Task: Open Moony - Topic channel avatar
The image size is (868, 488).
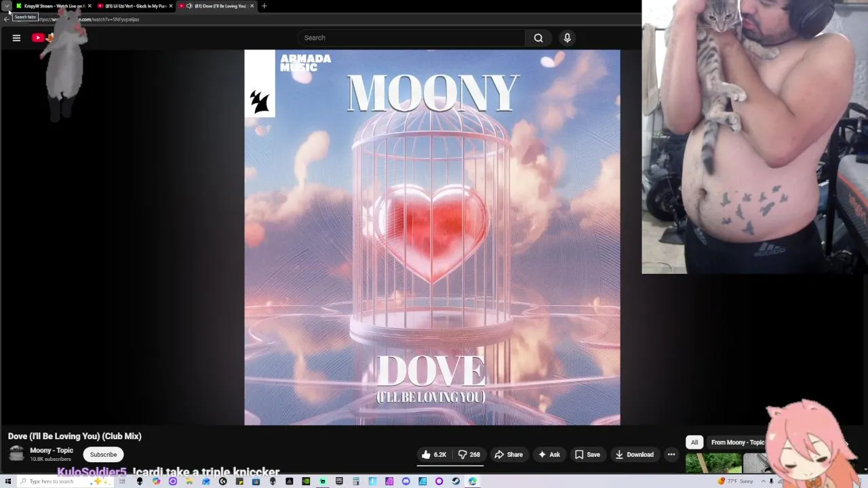Action: pos(17,454)
